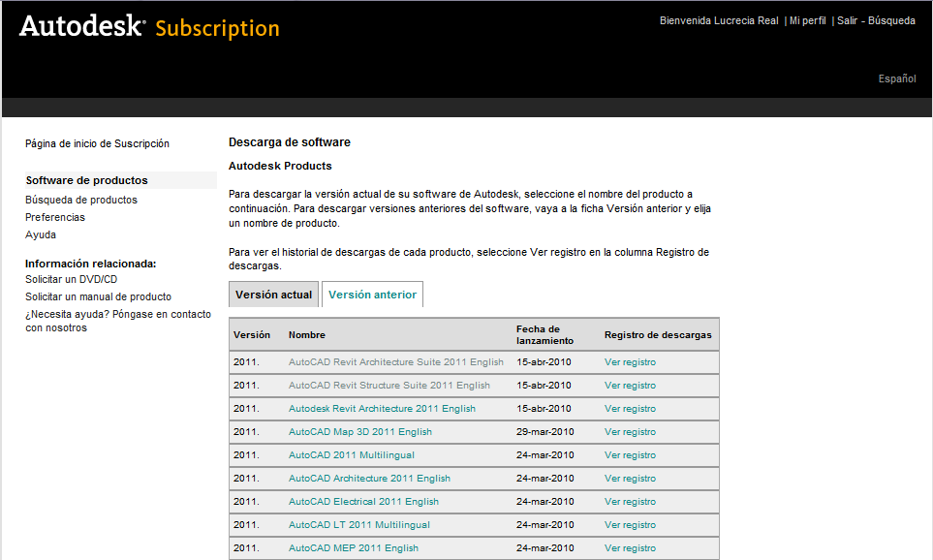Click the Fecha de lanzamiento column header

tap(544, 334)
